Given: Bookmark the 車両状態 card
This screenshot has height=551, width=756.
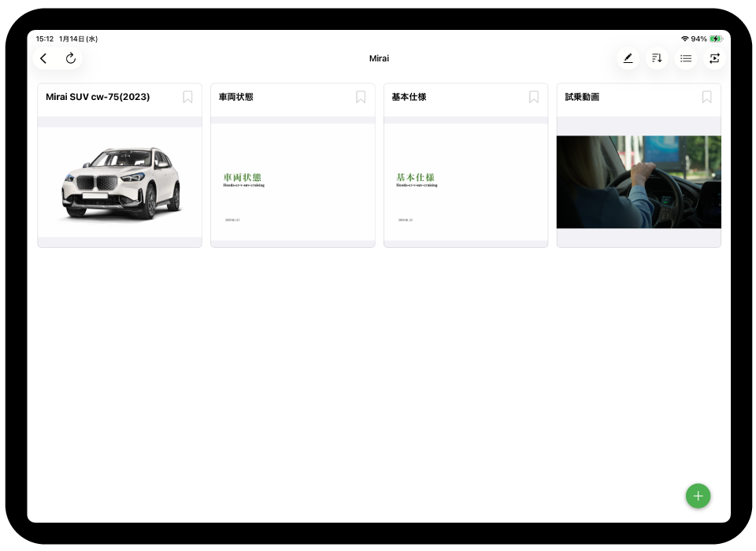Looking at the screenshot, I should click(361, 97).
